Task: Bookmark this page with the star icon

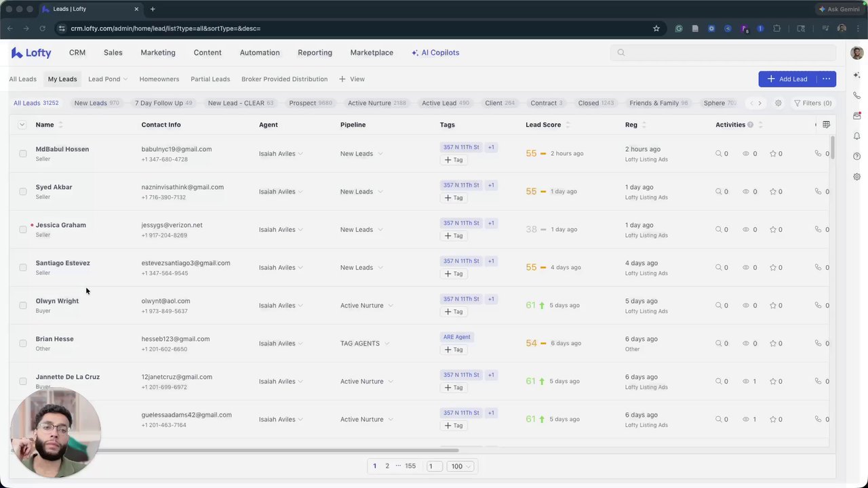Action: coord(656,28)
